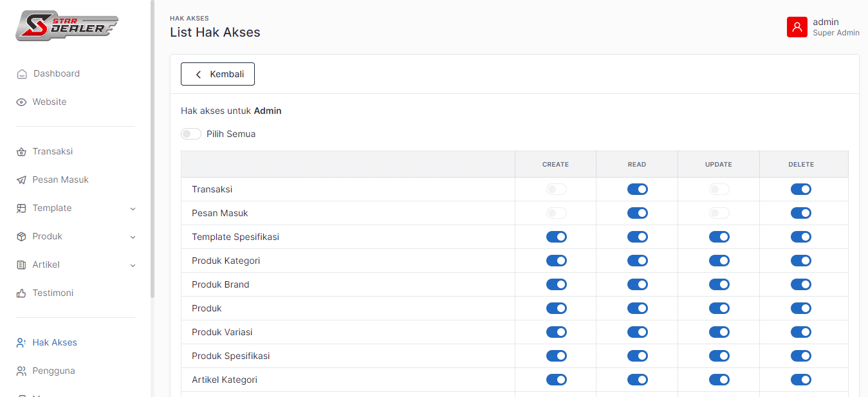
Task: Click the Transaksi basket icon
Action: (x=21, y=152)
